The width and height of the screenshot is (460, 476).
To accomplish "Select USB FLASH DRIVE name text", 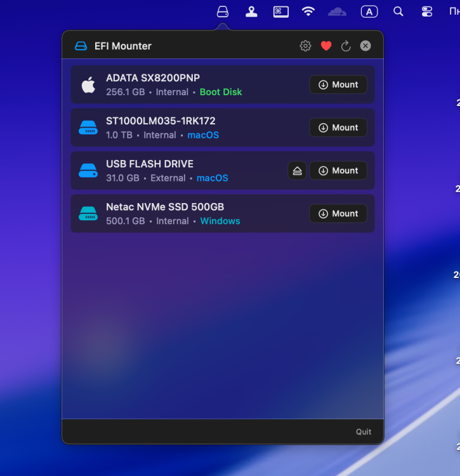I will (x=150, y=164).
